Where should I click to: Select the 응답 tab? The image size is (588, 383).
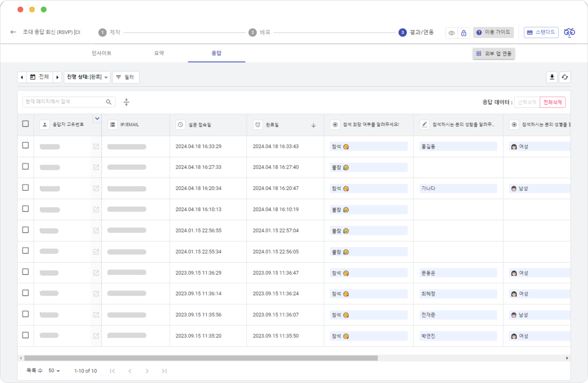click(x=216, y=53)
